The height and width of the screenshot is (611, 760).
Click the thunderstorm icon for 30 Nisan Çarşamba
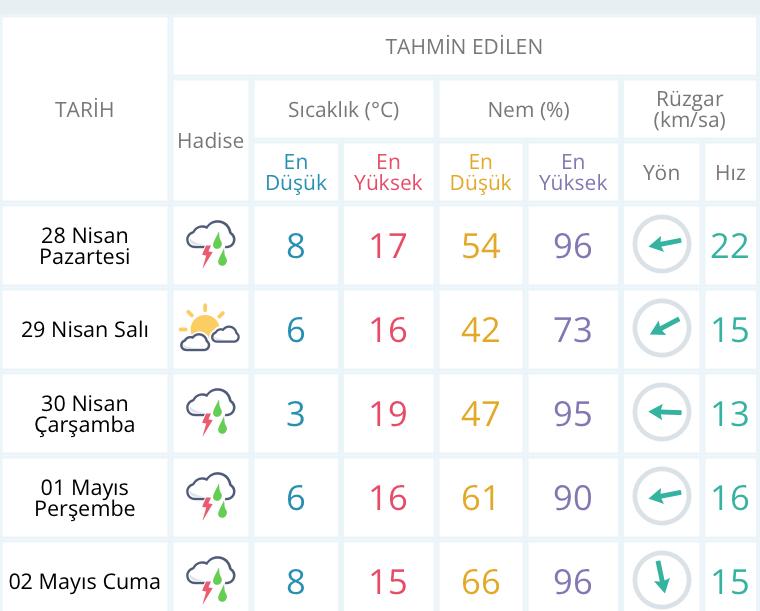tap(210, 413)
